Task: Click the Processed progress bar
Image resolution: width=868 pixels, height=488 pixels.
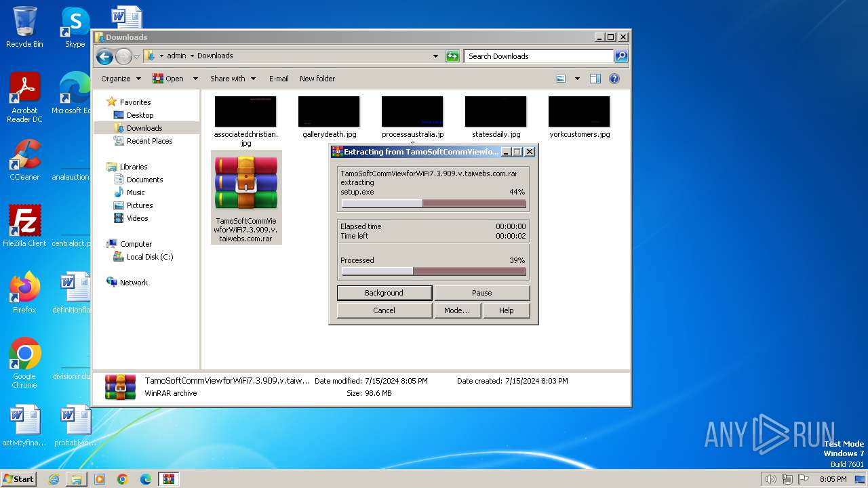Action: click(x=433, y=271)
